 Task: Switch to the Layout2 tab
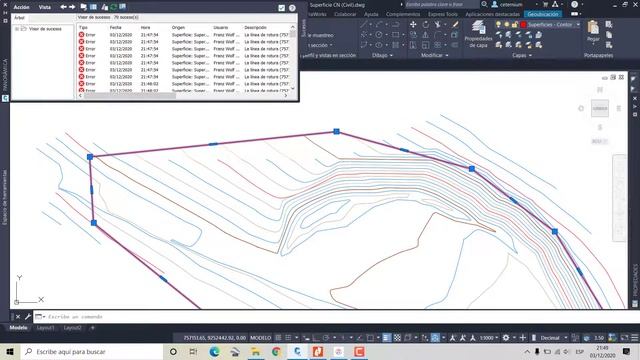73,328
